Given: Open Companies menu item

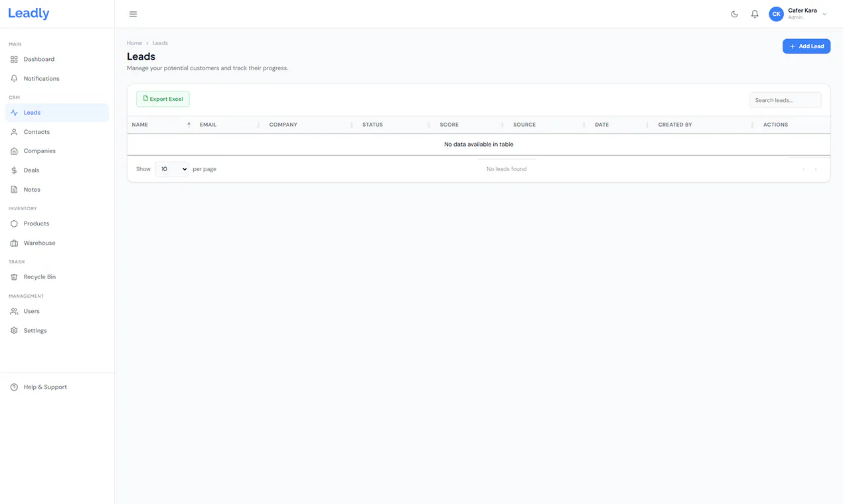Looking at the screenshot, I should click(57, 151).
